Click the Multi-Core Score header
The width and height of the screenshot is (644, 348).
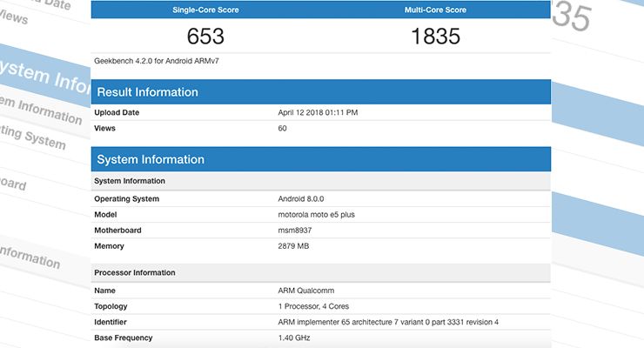[436, 10]
